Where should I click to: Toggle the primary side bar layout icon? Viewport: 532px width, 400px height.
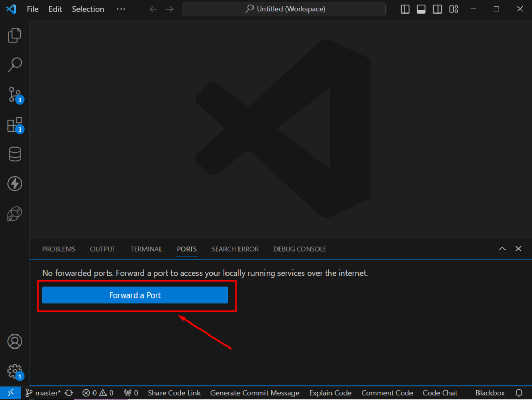coord(405,9)
